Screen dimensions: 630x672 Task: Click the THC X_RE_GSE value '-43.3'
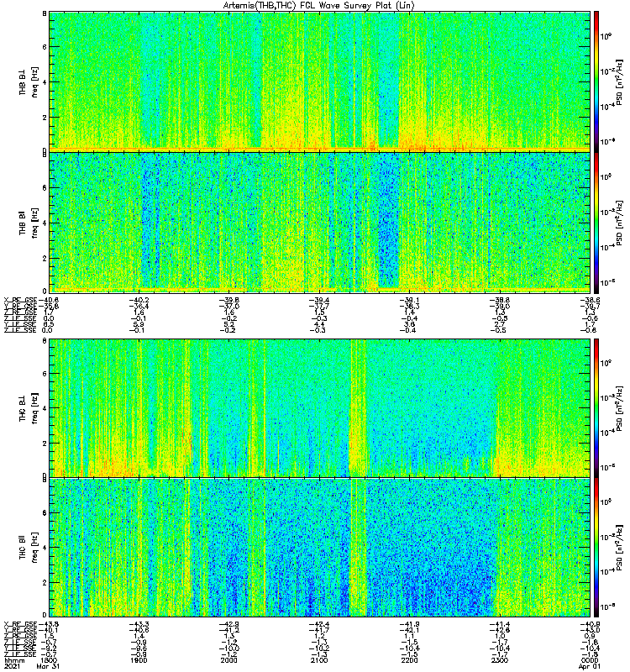coord(139,624)
